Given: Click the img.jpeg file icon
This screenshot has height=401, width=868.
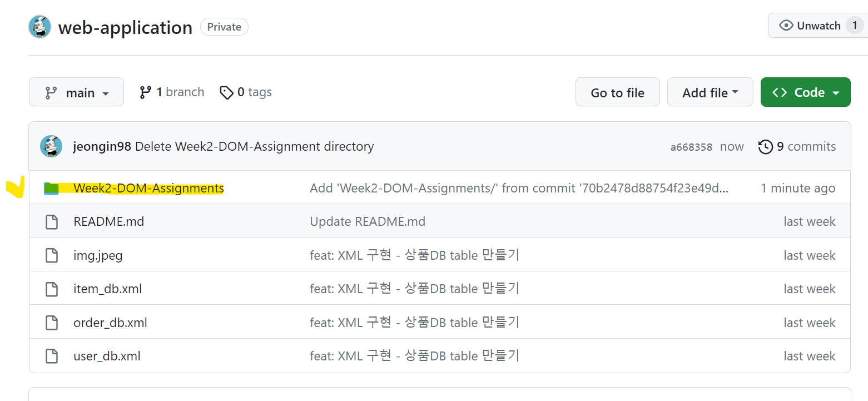Looking at the screenshot, I should pos(52,256).
